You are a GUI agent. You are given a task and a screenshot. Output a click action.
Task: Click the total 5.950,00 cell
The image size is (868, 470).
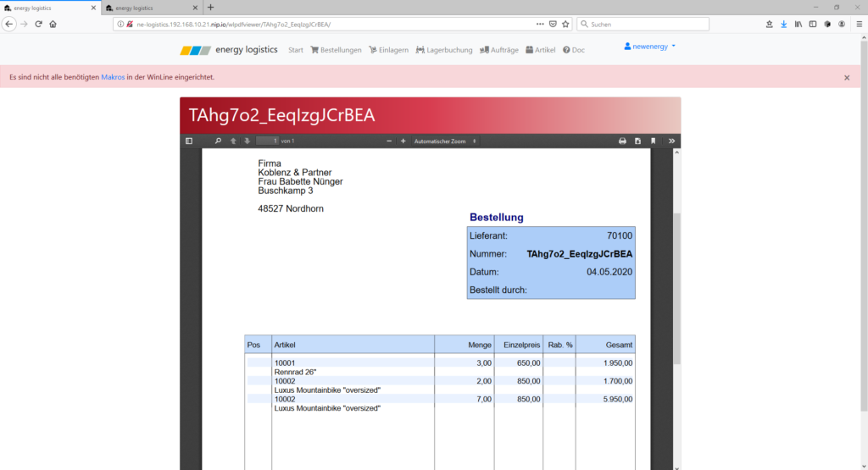pos(618,399)
